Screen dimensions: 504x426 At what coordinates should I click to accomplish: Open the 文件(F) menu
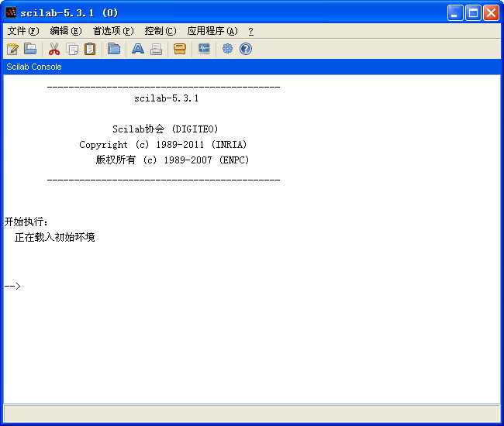(23, 31)
